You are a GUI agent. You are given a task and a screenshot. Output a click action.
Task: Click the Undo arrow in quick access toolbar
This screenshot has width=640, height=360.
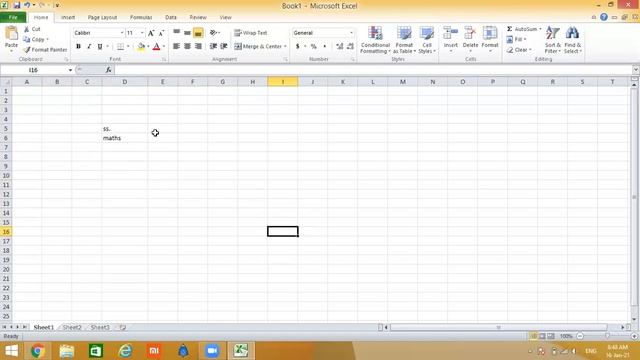click(x=27, y=5)
